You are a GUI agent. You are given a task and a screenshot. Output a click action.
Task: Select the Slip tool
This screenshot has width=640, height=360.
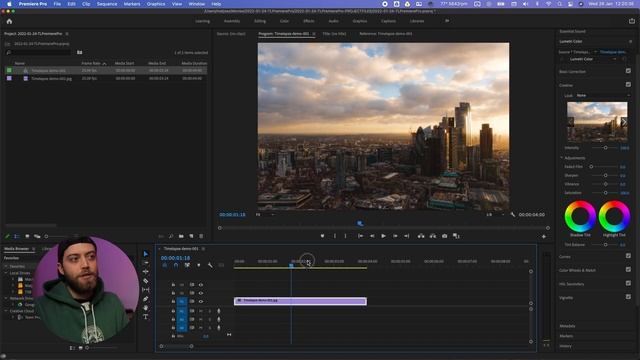click(x=146, y=290)
